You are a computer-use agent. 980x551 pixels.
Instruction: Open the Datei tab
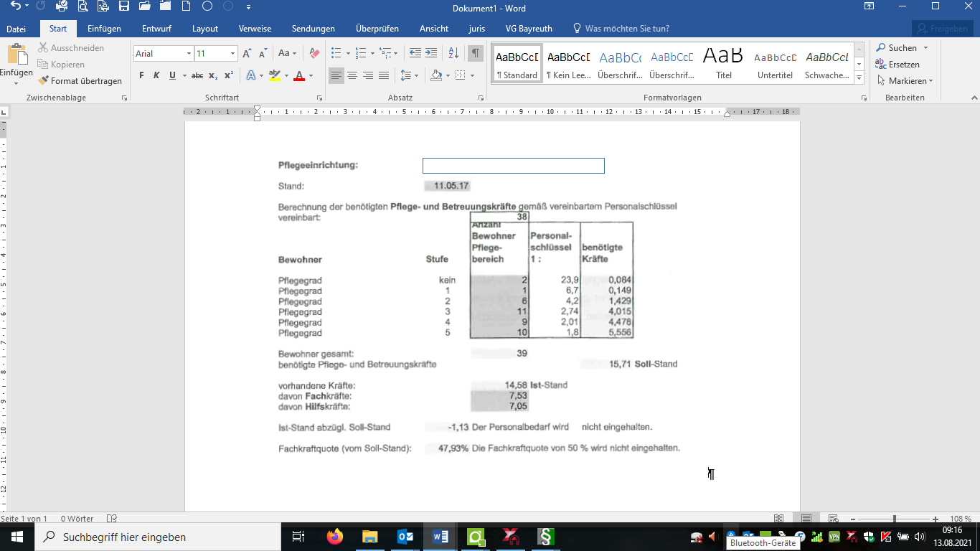(x=16, y=29)
